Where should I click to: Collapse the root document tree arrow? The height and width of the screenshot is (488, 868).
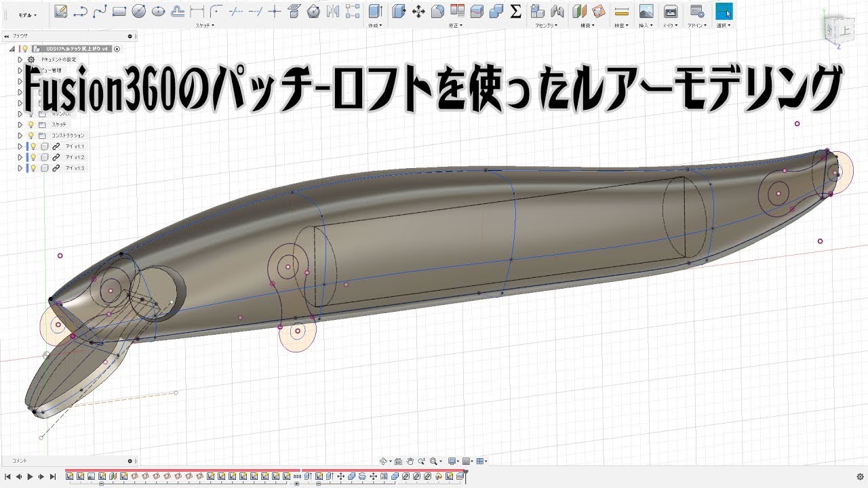(x=12, y=49)
